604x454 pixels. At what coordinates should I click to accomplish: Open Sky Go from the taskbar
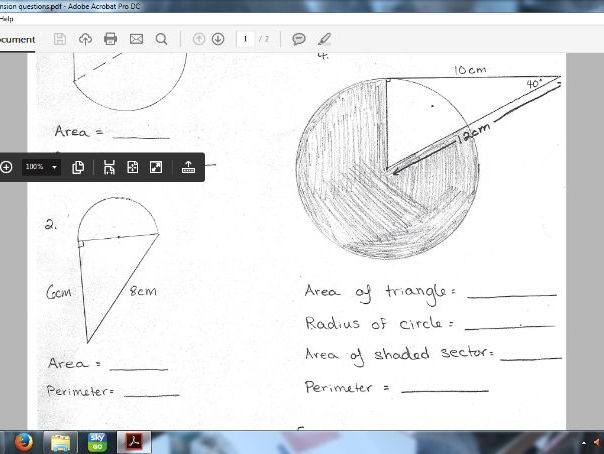pos(97,442)
